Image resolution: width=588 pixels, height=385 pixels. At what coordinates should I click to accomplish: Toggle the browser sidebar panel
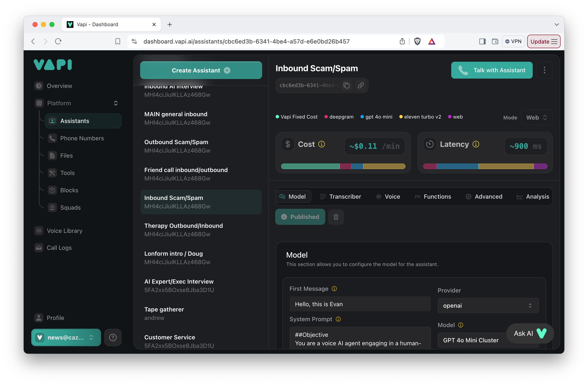tap(482, 41)
